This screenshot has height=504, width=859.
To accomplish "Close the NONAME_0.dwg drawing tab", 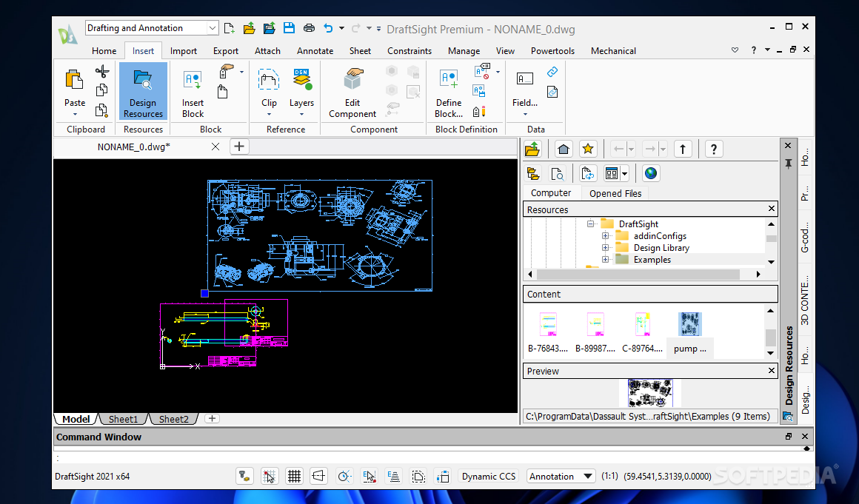I will tap(215, 147).
